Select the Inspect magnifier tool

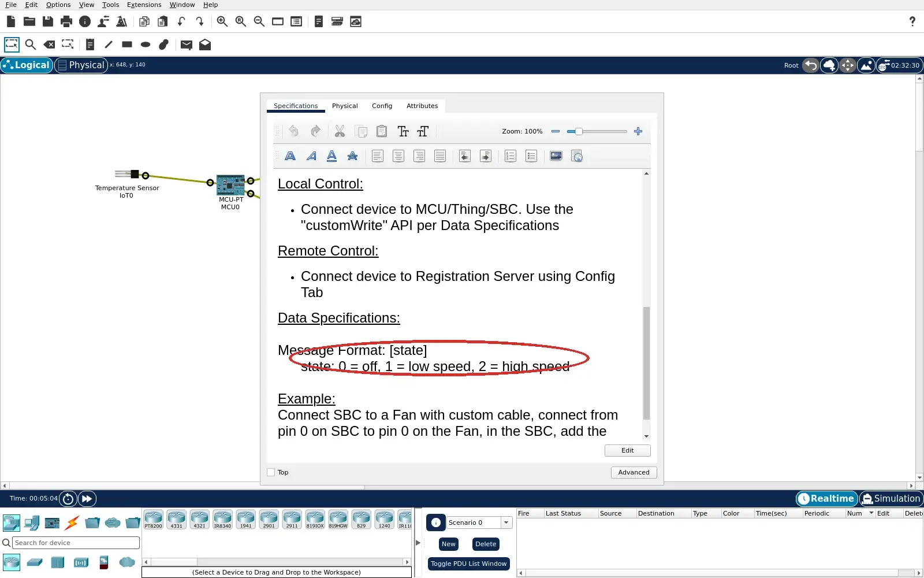tap(31, 45)
